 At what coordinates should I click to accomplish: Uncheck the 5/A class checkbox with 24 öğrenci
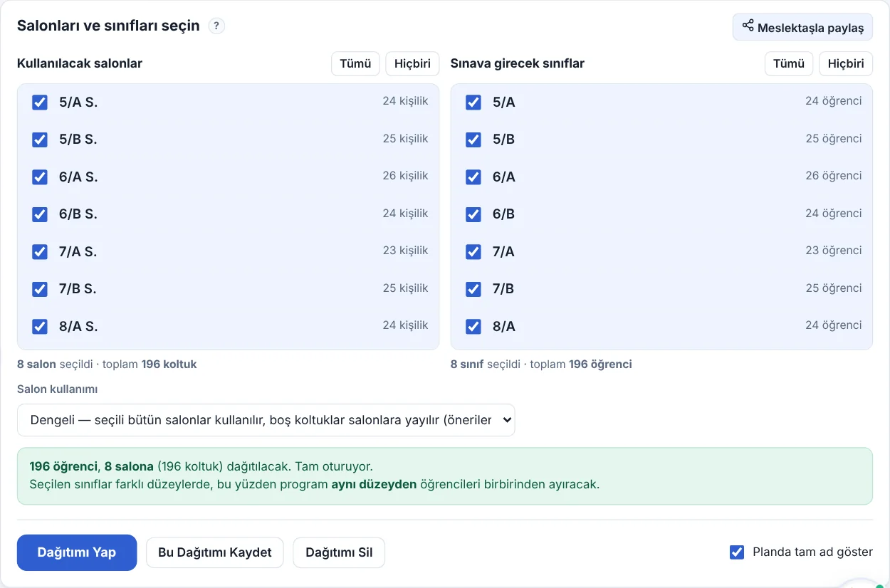pos(473,103)
